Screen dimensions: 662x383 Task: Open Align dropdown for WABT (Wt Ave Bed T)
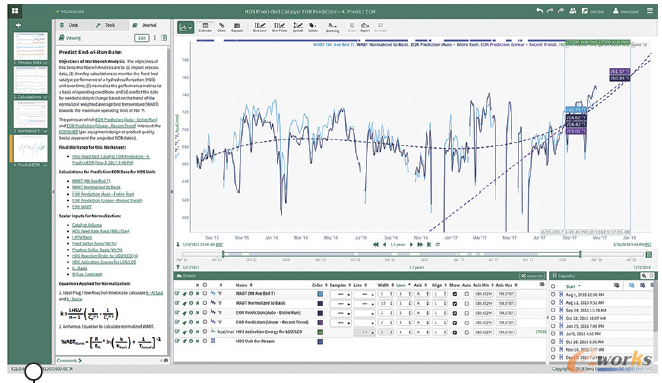(x=440, y=294)
